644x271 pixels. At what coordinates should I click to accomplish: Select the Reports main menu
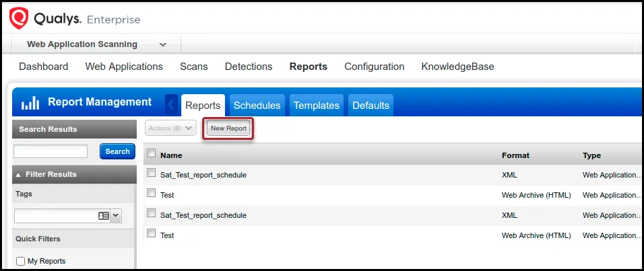tap(309, 67)
